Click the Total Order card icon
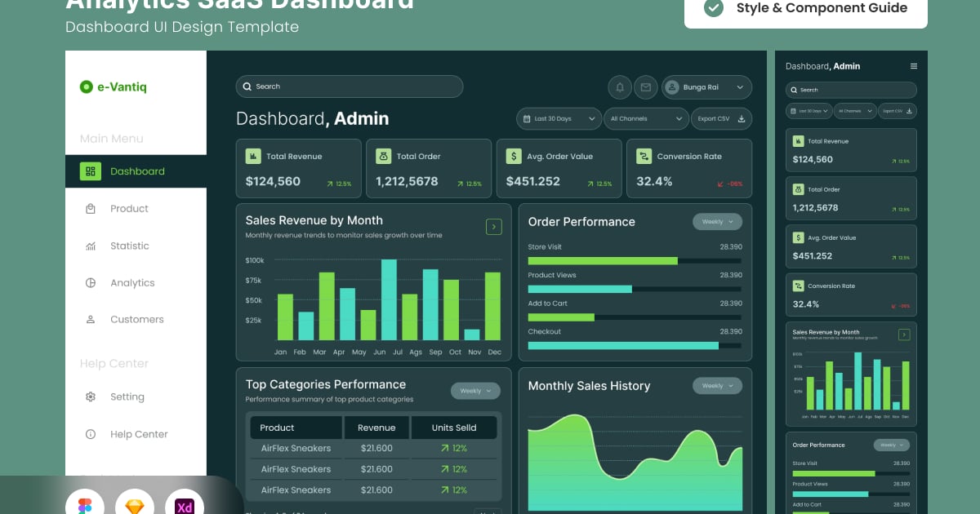This screenshot has width=980, height=514. pos(384,156)
